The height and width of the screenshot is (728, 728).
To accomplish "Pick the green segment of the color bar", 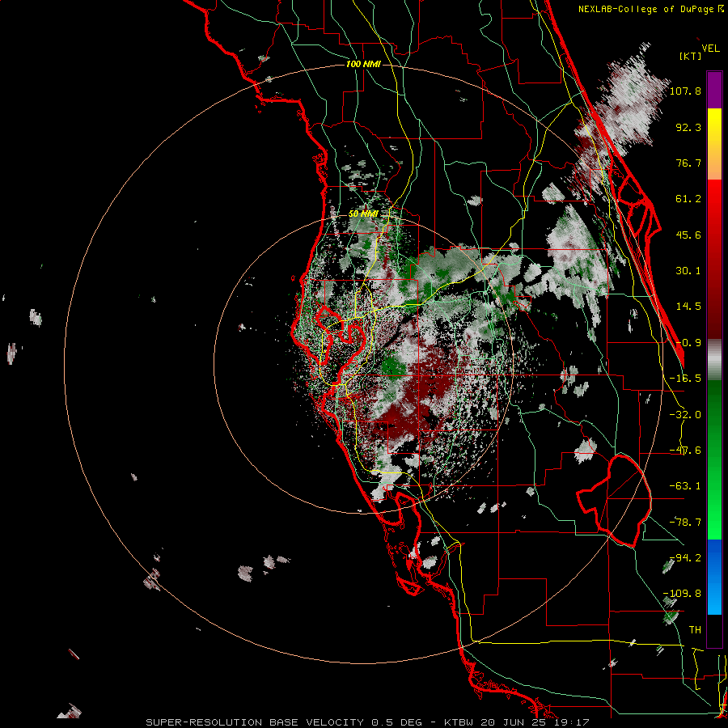I will pos(714,459).
